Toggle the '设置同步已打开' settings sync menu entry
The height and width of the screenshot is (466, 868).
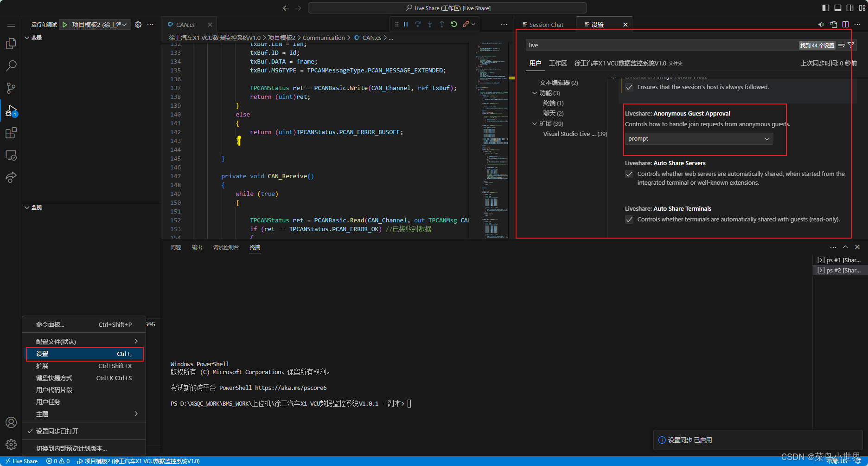pyautogui.click(x=84, y=431)
